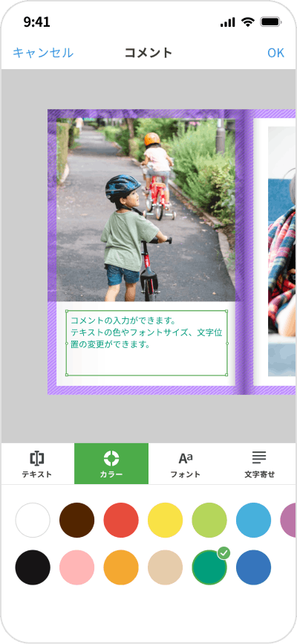Tap the cellular signal icon

pos(228,22)
